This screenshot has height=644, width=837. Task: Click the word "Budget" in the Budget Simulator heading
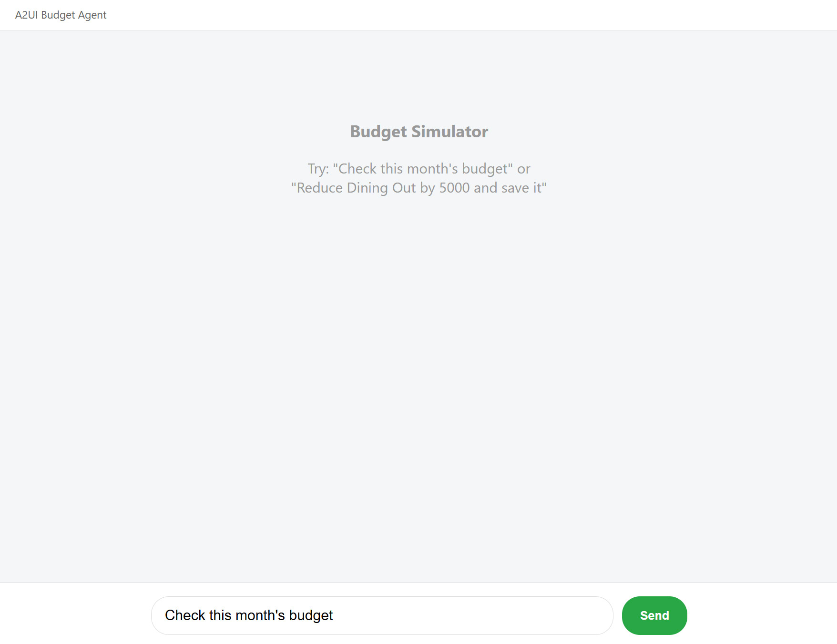378,132
